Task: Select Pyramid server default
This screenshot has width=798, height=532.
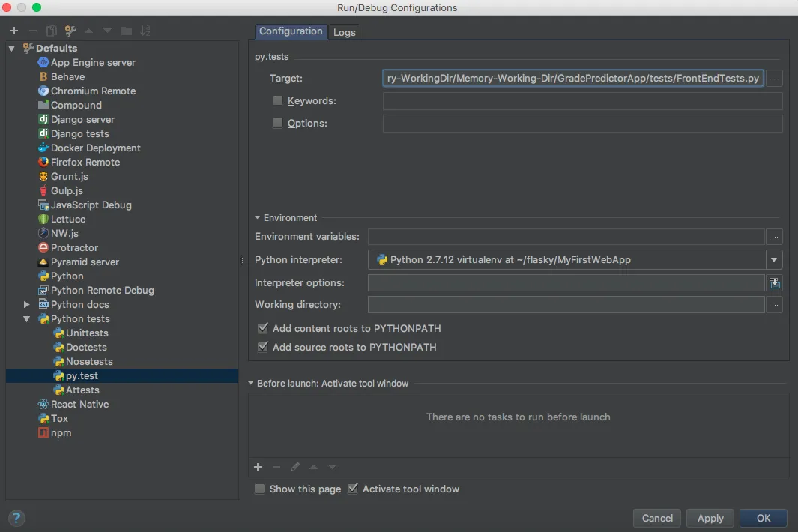Action: [x=85, y=262]
